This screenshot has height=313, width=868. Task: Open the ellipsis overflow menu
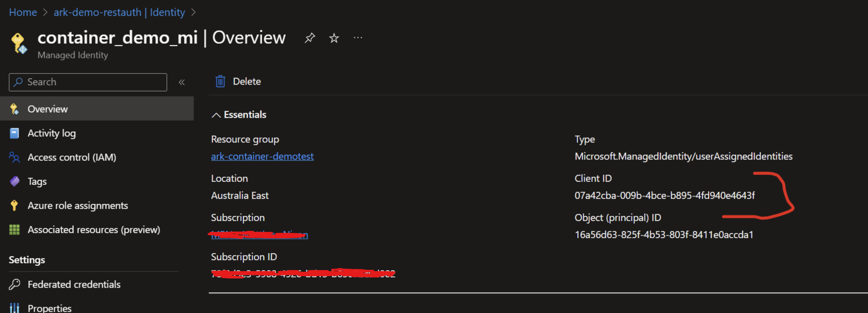tap(358, 38)
